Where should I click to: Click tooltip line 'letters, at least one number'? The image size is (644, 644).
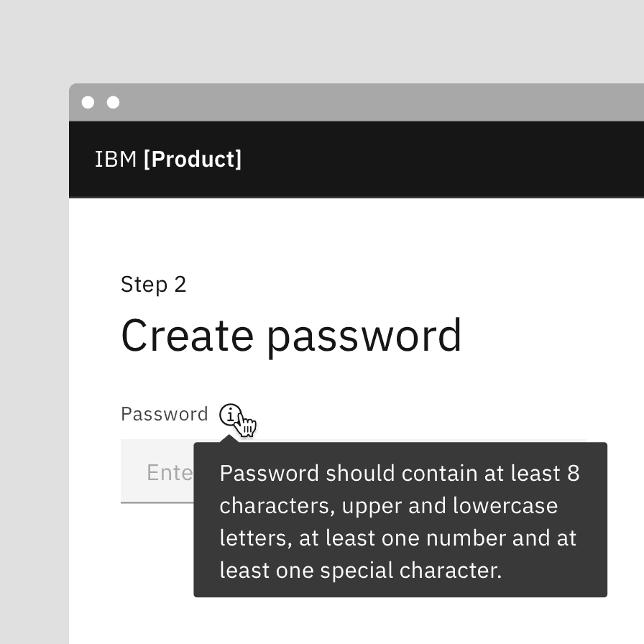coord(397,538)
